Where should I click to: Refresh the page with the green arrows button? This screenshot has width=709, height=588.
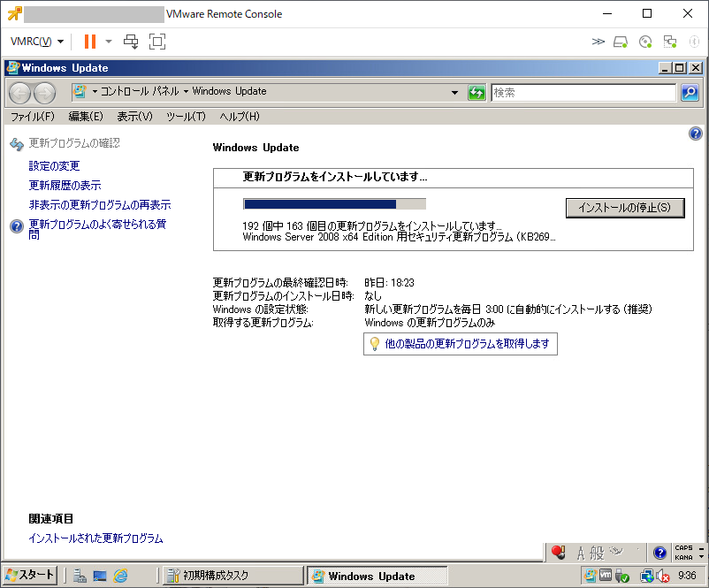point(476,93)
